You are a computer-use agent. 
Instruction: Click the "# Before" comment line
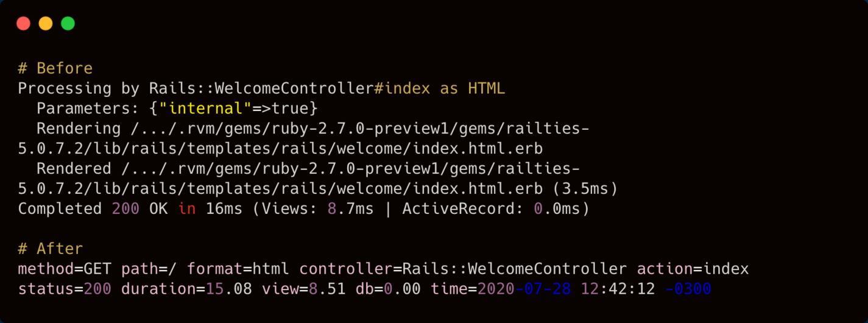[x=55, y=68]
